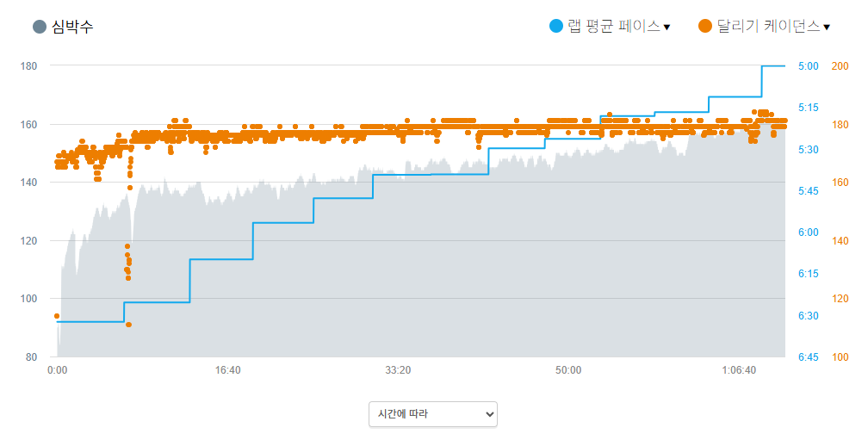
Task: Click the 0:00 time axis label
Action: pos(57,370)
